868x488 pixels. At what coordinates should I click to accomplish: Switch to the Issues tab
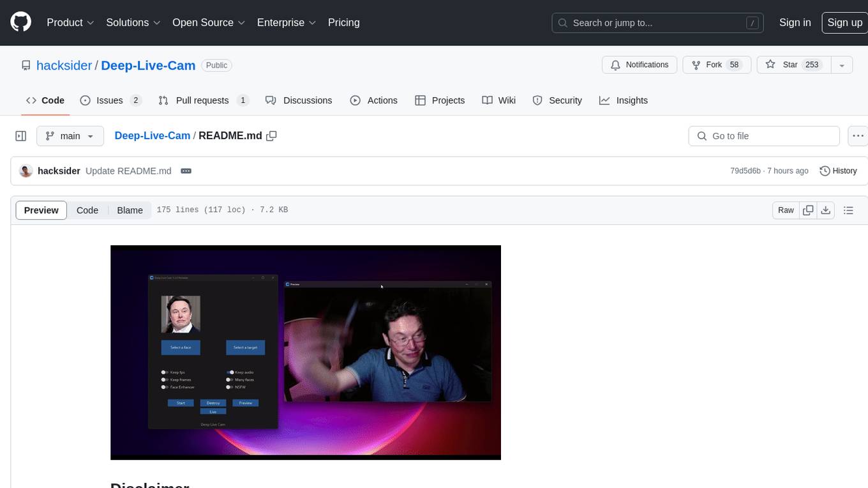click(110, 100)
